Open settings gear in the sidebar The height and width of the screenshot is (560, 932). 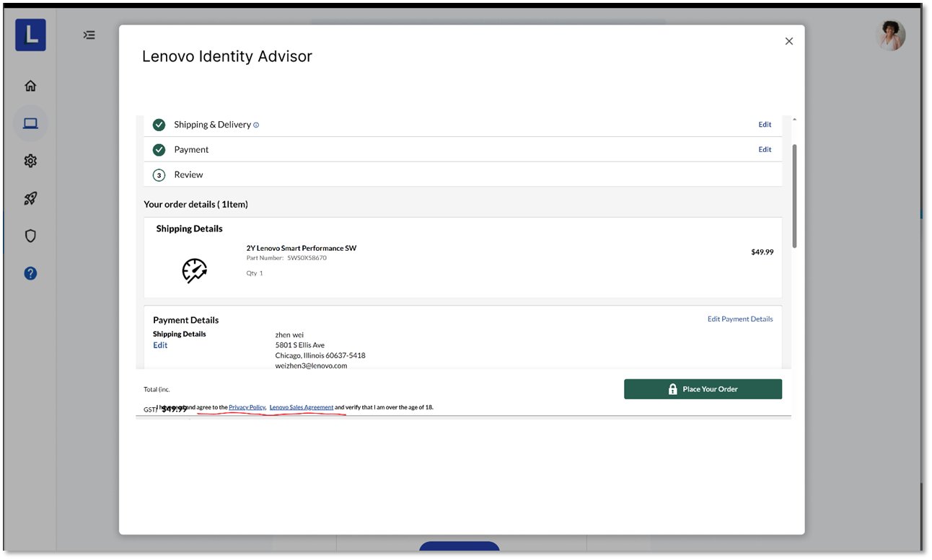[x=30, y=161]
